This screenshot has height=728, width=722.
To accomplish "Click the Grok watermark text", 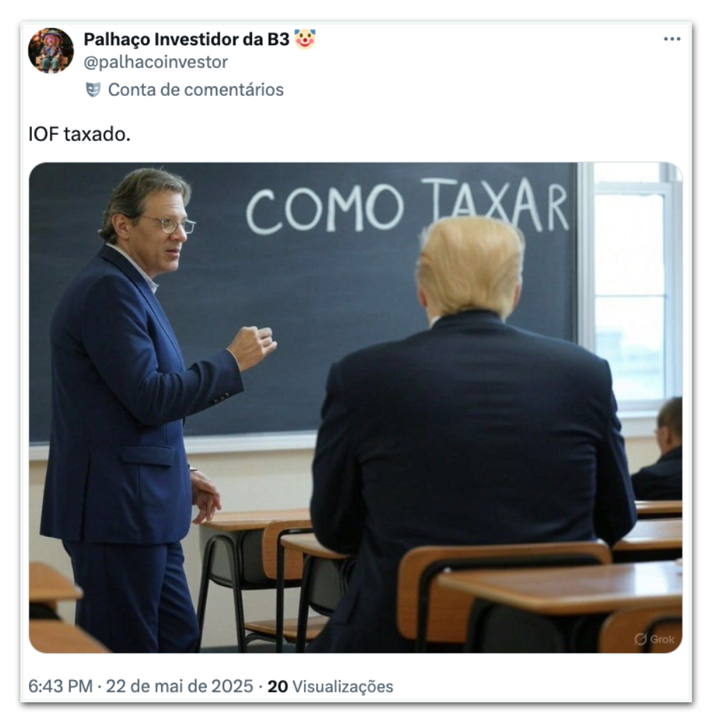I will click(662, 639).
